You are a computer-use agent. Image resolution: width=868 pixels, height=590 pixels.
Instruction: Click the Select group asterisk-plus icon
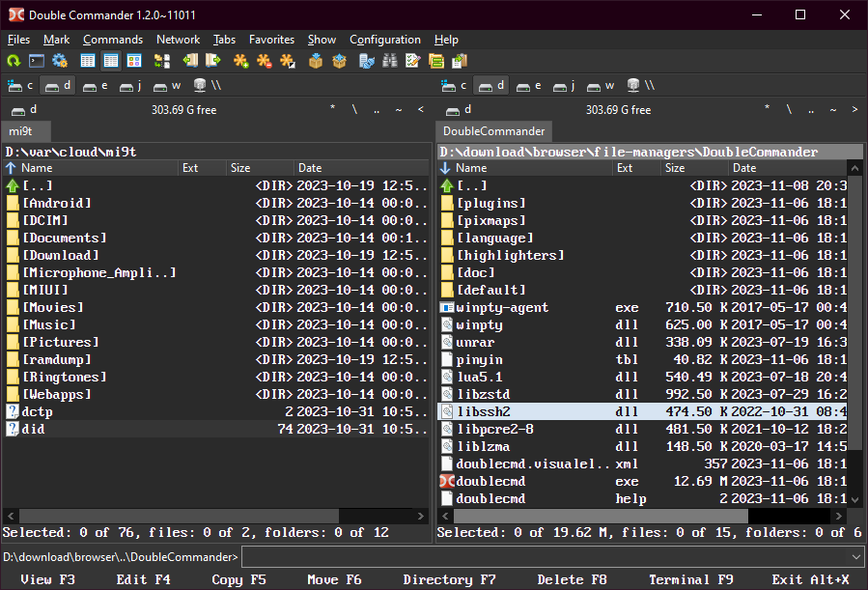(x=241, y=61)
